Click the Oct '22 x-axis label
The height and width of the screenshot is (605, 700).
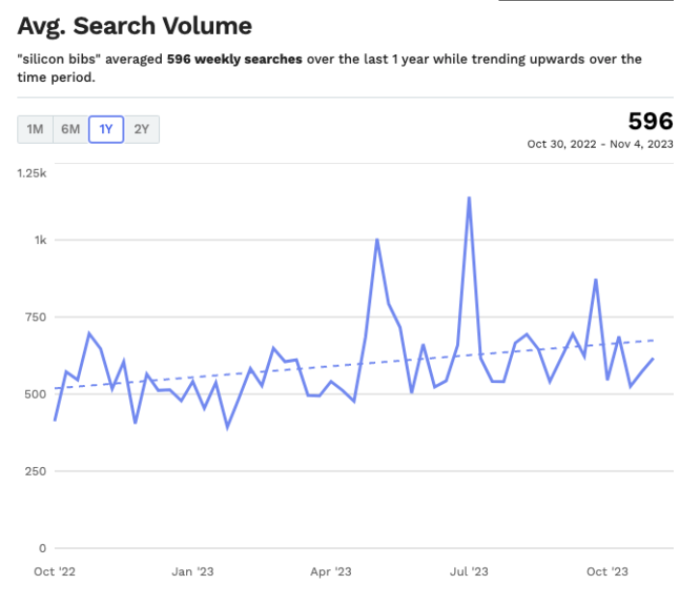54,571
